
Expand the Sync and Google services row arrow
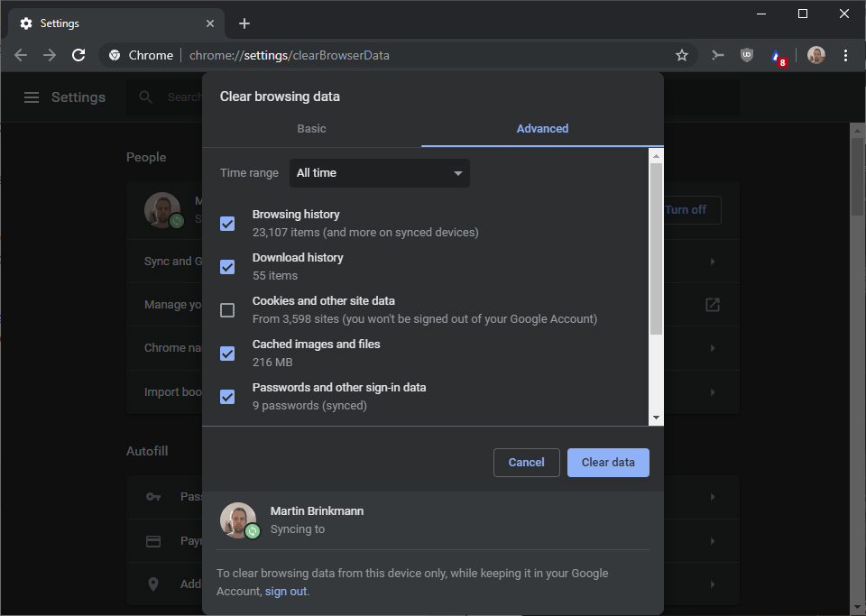pos(713,261)
